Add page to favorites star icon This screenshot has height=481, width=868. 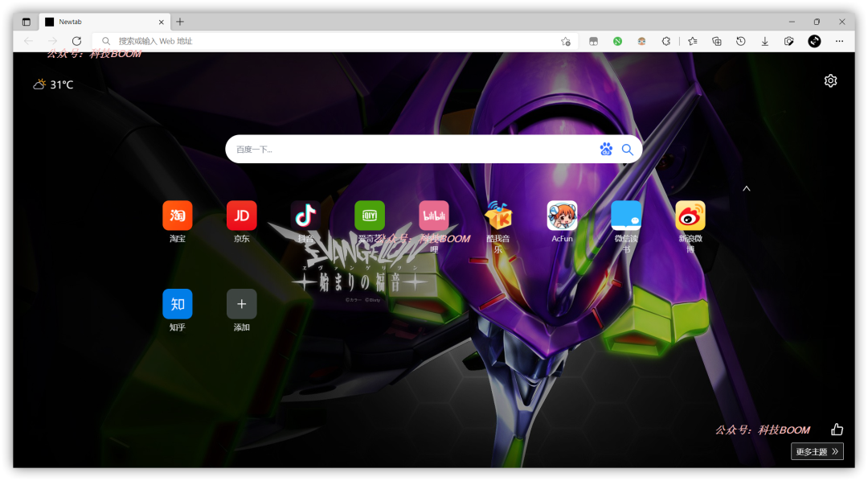pos(566,41)
